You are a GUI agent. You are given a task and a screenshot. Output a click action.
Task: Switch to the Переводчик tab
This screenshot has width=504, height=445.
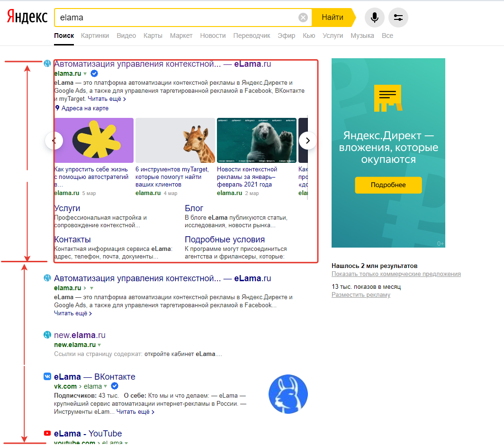click(x=252, y=36)
